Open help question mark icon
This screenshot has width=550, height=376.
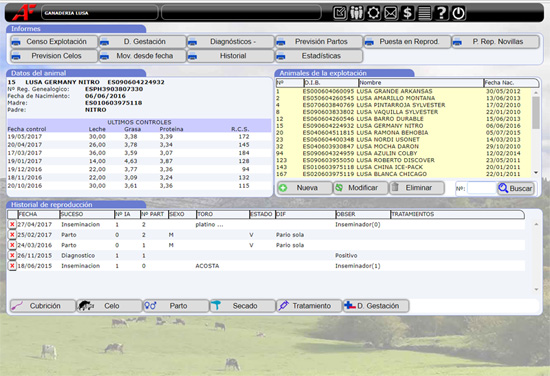pyautogui.click(x=441, y=13)
